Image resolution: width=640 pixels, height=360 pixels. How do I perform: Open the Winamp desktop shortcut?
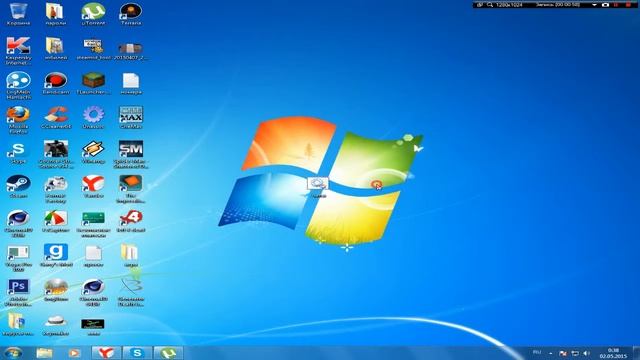tap(93, 152)
